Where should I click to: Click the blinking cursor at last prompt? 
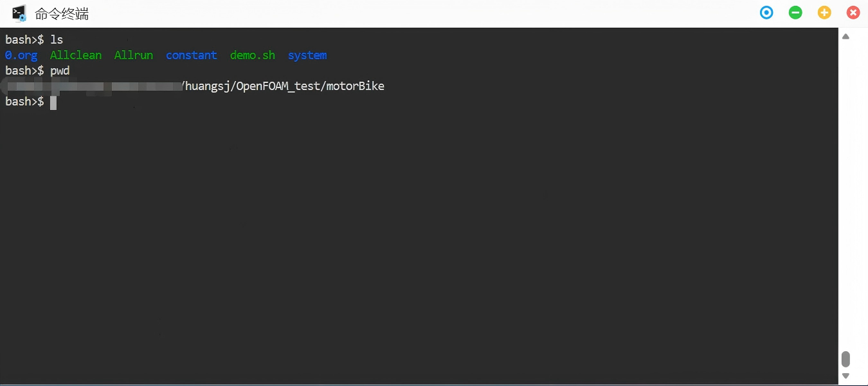click(53, 102)
